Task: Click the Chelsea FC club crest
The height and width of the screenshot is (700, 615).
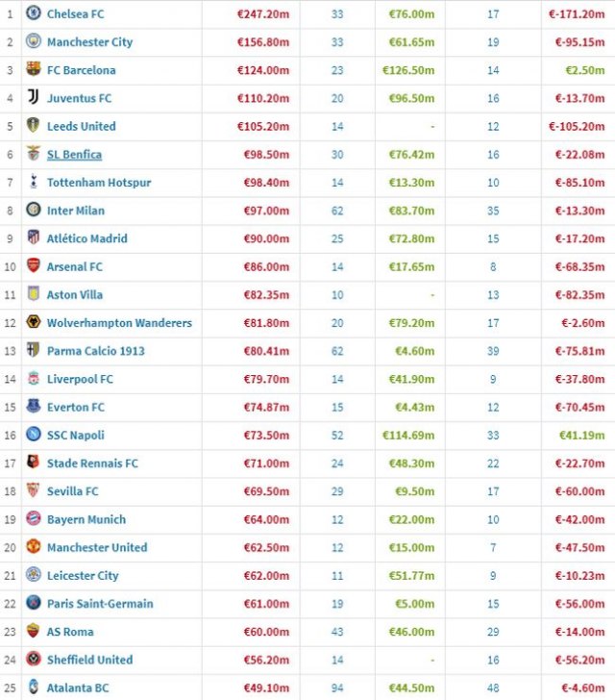Action: (x=34, y=13)
